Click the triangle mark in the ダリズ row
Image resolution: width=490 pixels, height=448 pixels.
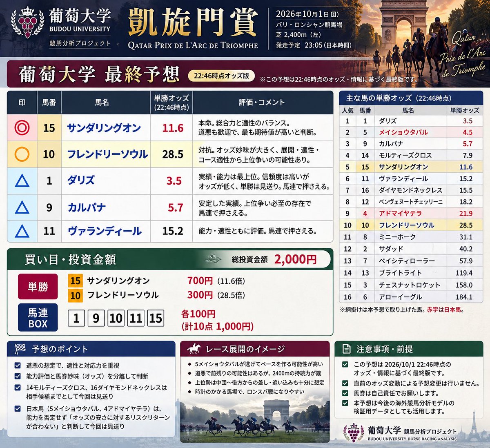[22, 181]
